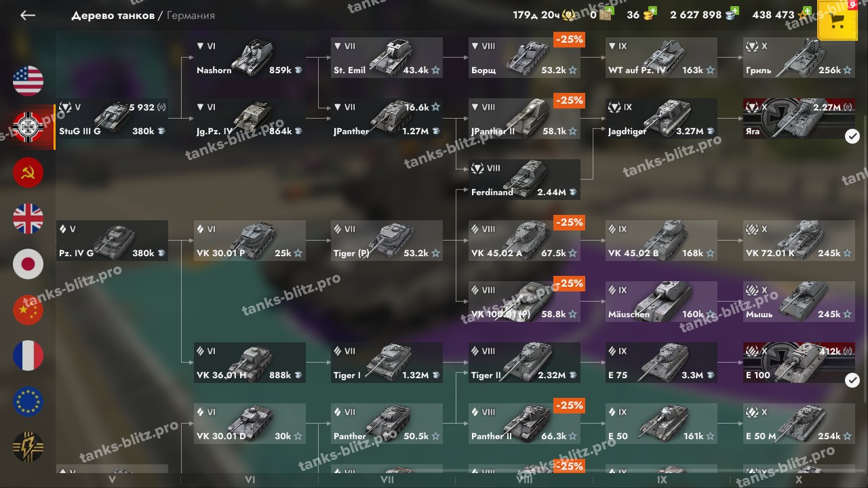868x488 pixels.
Task: Select the USA flag nation
Action: pos(28,81)
